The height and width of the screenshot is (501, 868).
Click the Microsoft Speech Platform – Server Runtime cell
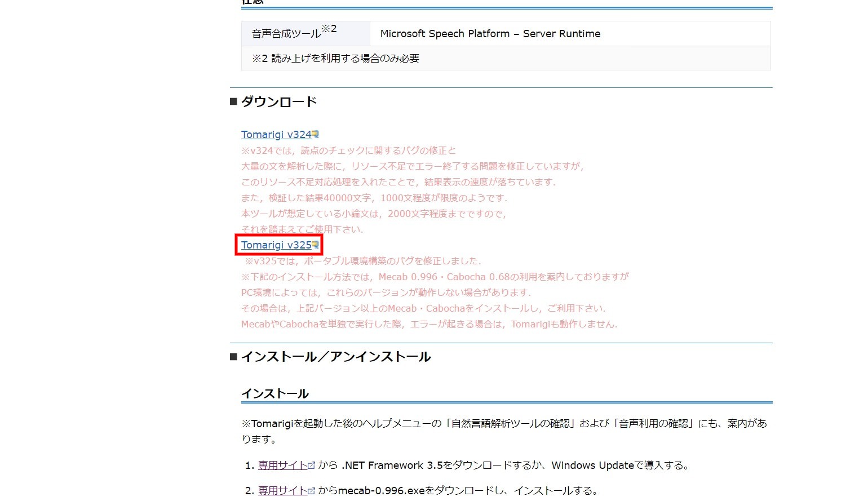click(x=490, y=33)
